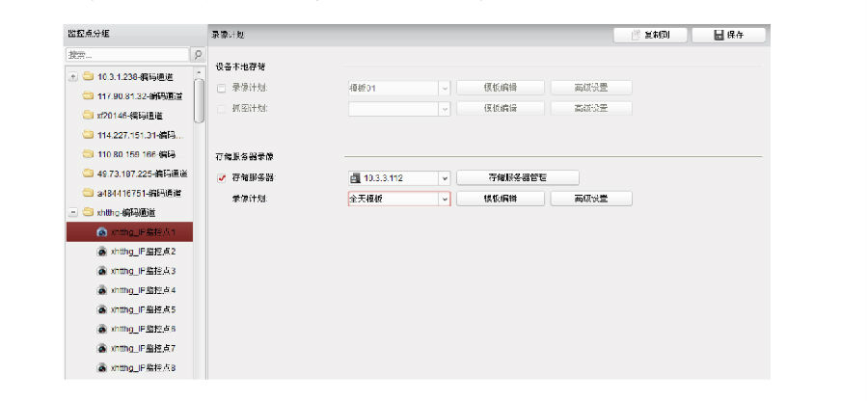The image size is (868, 401).
Task: Expand the 10.3.1.238 encoding channel group
Action: click(x=73, y=76)
